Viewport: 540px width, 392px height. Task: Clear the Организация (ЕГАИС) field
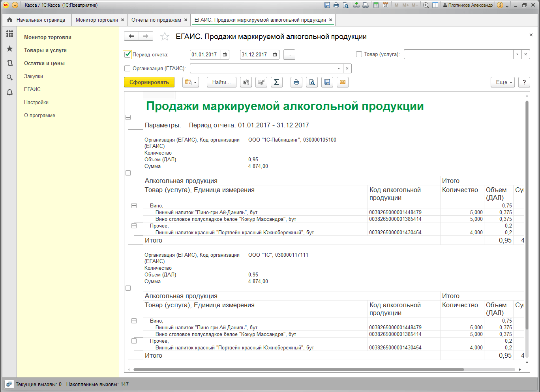347,68
